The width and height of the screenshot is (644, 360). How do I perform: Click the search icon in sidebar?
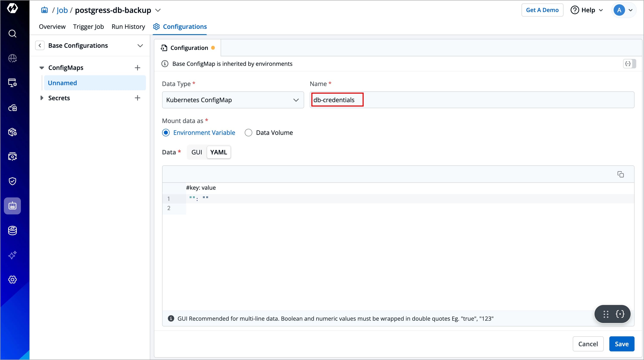point(12,34)
